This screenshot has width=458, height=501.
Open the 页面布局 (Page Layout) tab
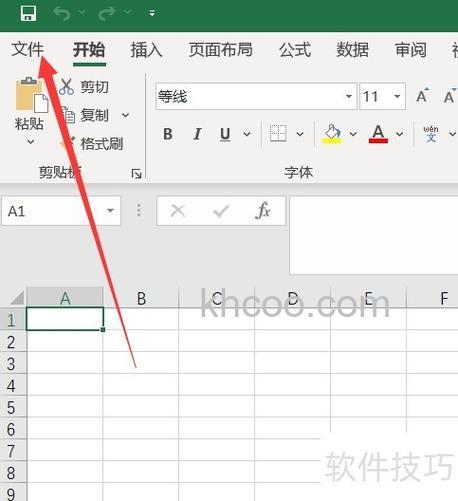pos(221,50)
